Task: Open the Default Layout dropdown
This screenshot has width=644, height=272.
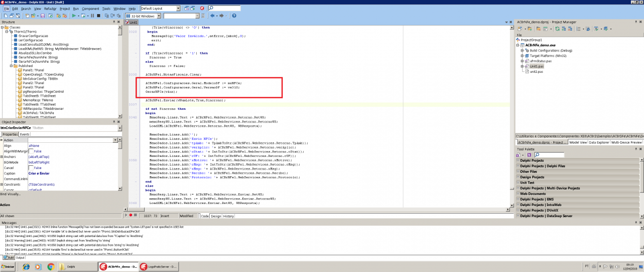Action: pos(178,8)
